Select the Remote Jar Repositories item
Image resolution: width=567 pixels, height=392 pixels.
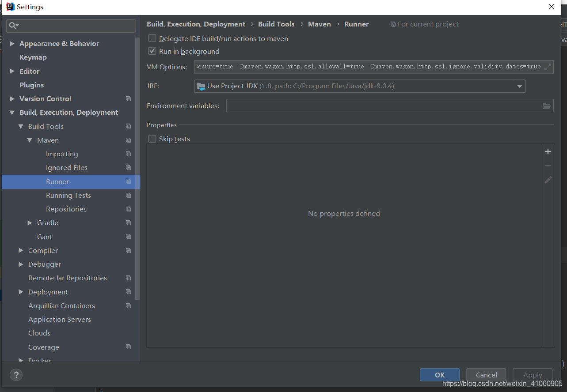coord(68,278)
